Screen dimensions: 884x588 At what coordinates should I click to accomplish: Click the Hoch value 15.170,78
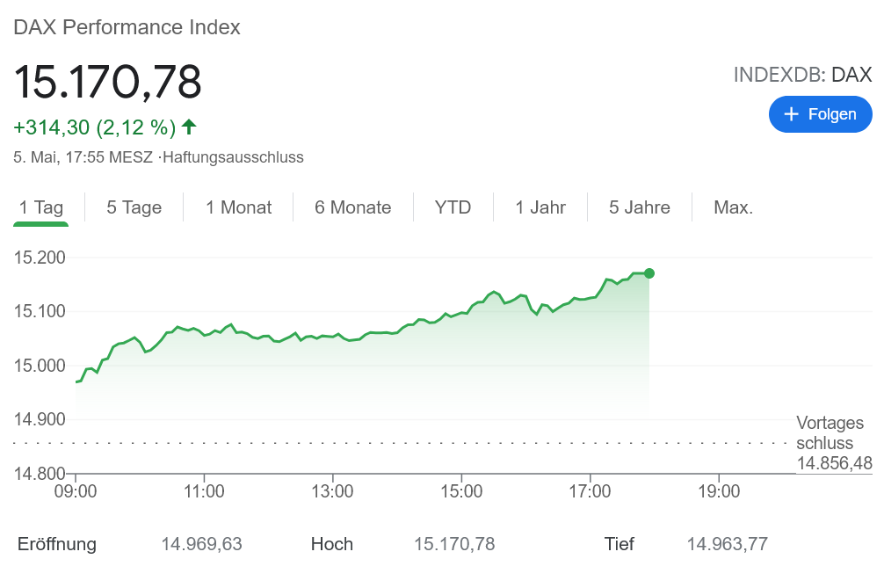click(x=454, y=544)
